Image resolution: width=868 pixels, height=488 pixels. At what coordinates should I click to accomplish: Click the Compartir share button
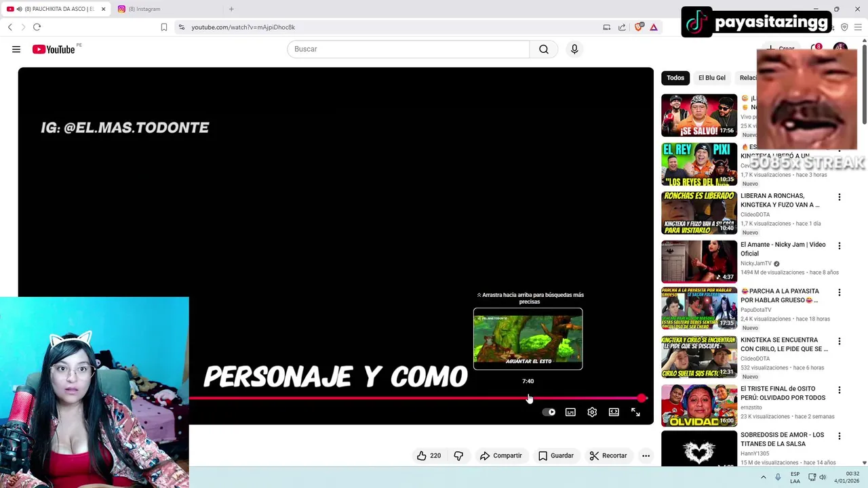(x=501, y=455)
